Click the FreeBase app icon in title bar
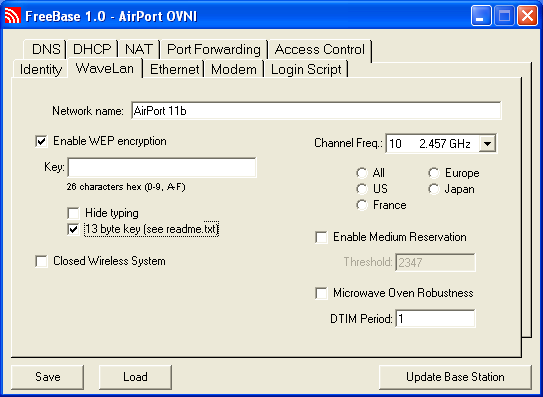The width and height of the screenshot is (543, 397). 12,16
